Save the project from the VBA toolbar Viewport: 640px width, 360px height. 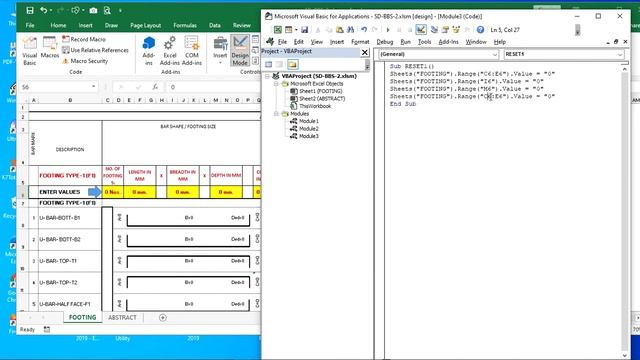coord(304,30)
